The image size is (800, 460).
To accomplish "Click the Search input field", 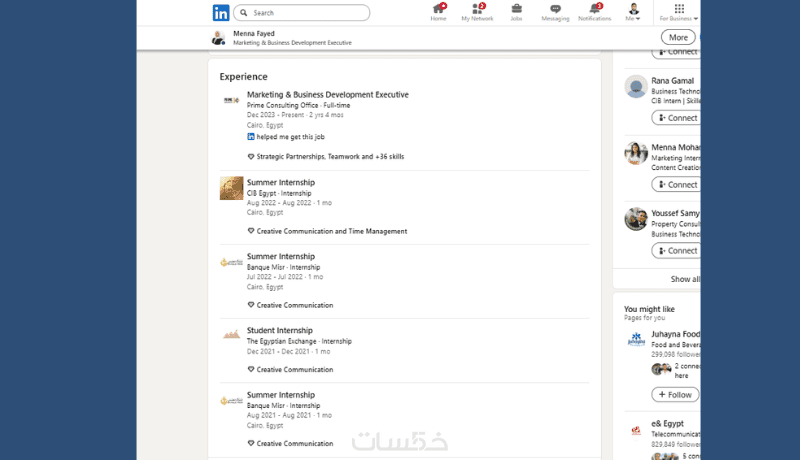I will (302, 13).
